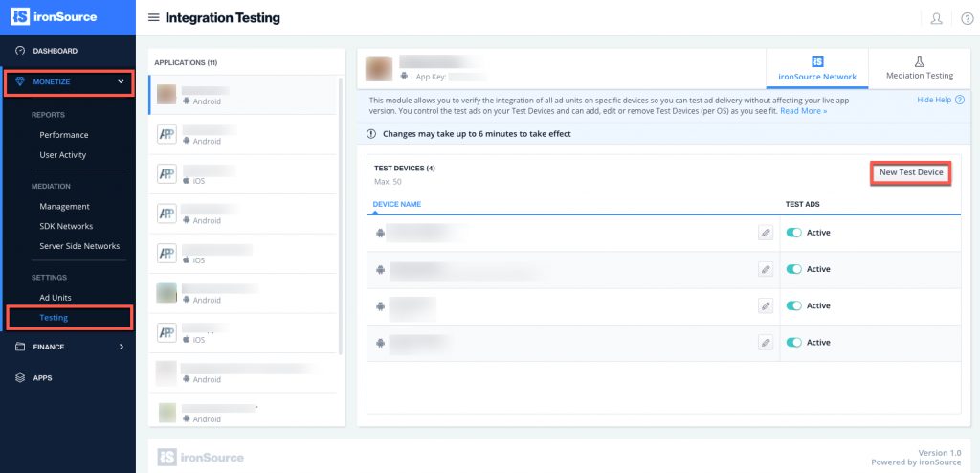Go to Dashboard in sidebar
The image size is (980, 473).
tap(55, 51)
